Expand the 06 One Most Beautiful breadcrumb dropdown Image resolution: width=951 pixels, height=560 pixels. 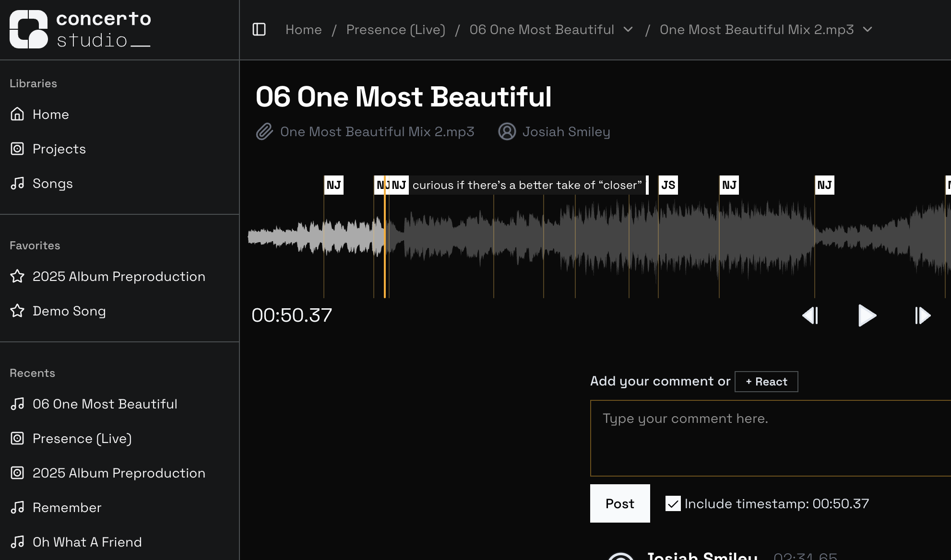click(628, 29)
